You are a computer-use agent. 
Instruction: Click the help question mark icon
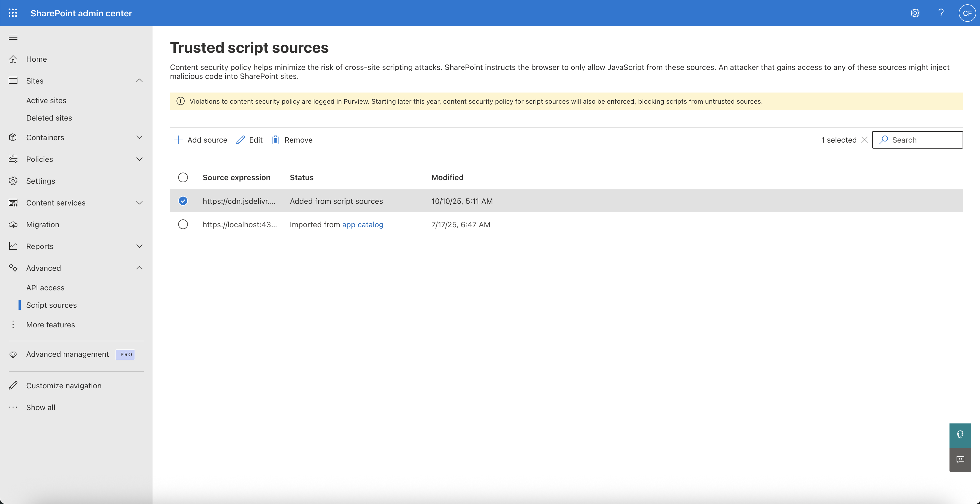point(941,13)
